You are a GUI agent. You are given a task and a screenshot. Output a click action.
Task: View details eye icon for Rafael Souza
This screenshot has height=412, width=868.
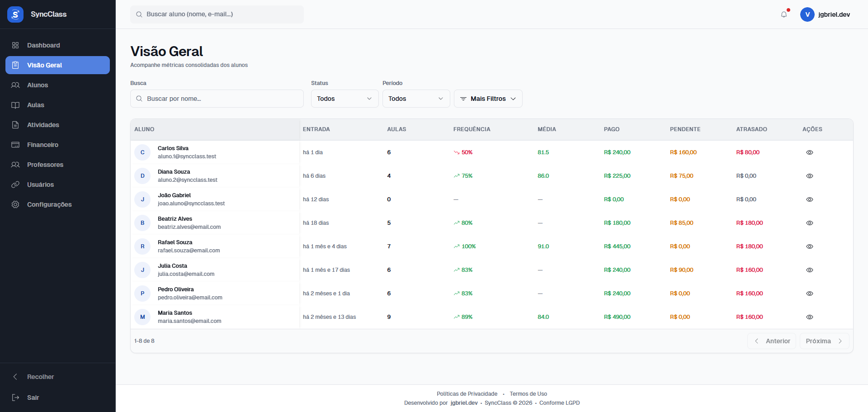click(x=810, y=246)
